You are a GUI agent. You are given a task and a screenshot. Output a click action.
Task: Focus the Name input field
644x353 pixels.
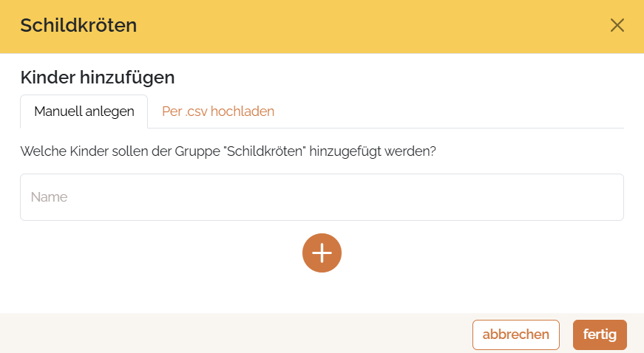(x=322, y=197)
